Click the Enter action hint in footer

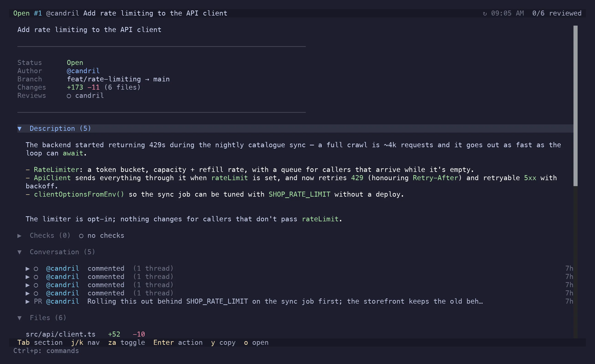(x=178, y=343)
